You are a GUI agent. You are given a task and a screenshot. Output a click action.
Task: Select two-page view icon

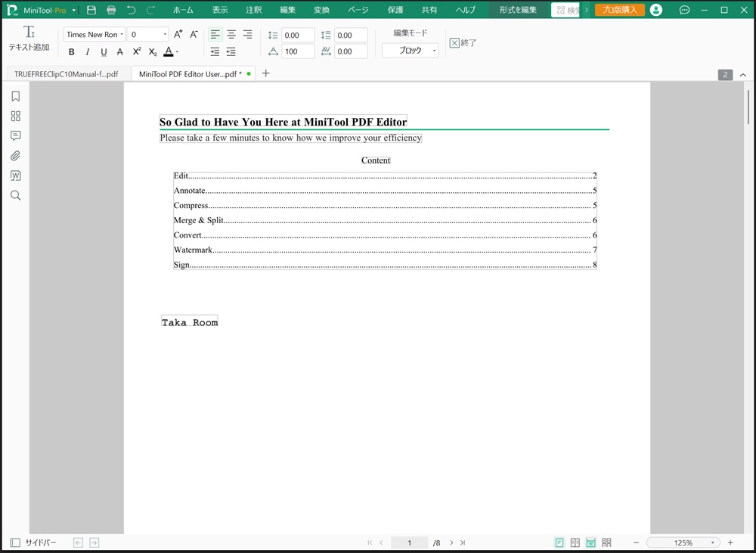pyautogui.click(x=575, y=542)
